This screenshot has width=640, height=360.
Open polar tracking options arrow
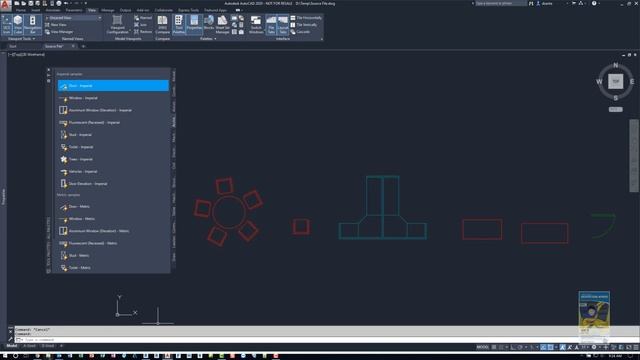pyautogui.click(x=527, y=347)
